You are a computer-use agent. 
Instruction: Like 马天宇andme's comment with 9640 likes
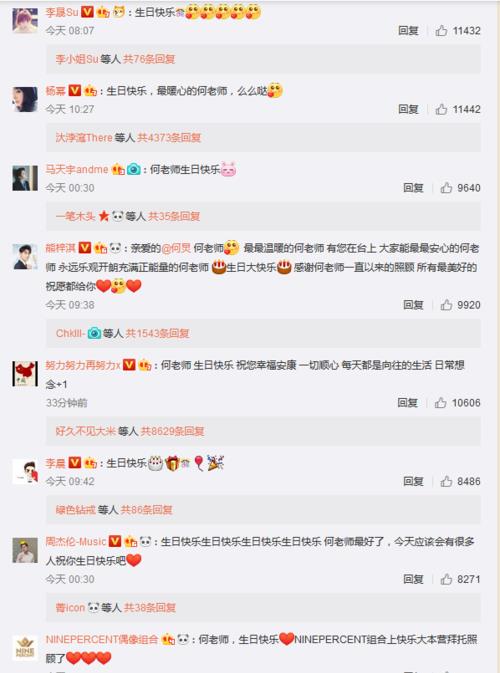(446, 188)
